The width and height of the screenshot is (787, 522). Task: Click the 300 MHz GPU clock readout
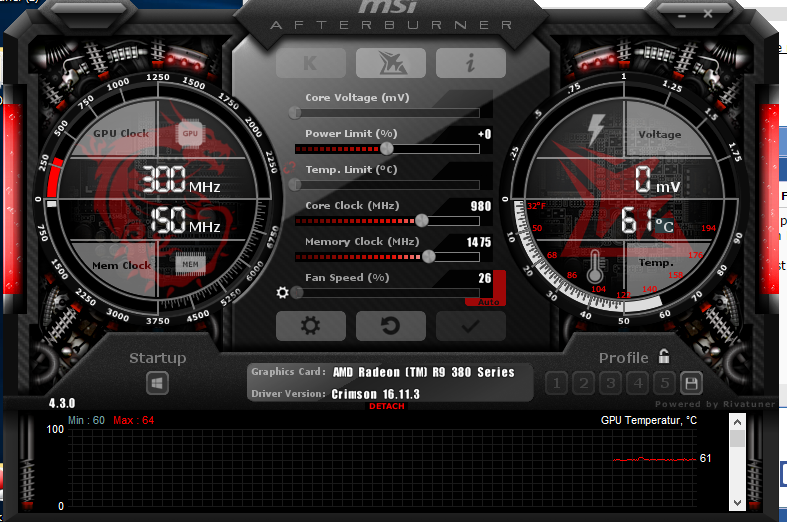tap(181, 180)
